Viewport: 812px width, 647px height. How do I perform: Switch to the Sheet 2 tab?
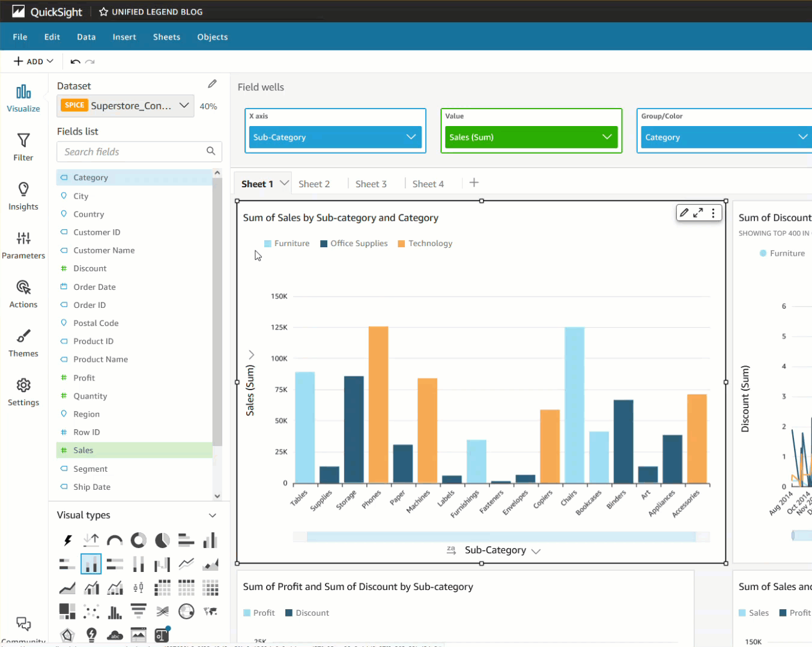(x=314, y=184)
